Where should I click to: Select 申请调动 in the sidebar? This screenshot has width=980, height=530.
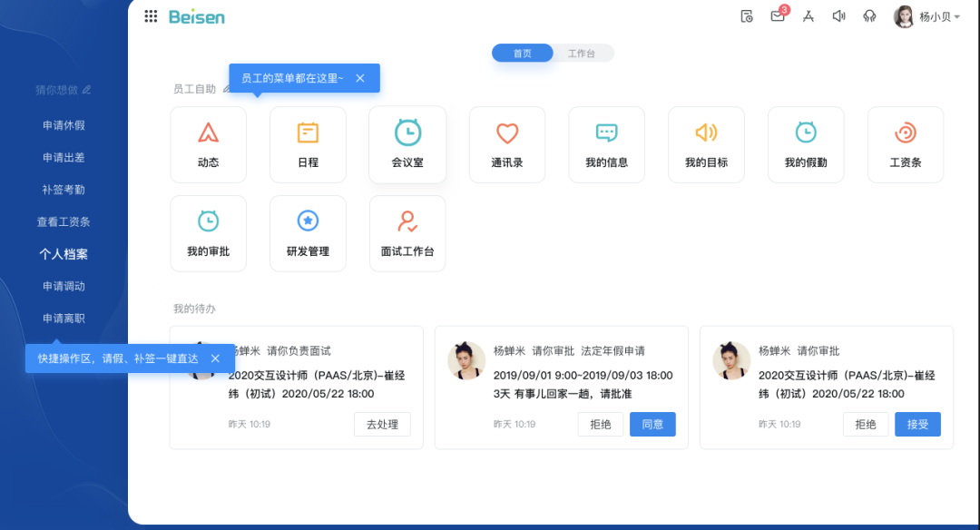64,286
